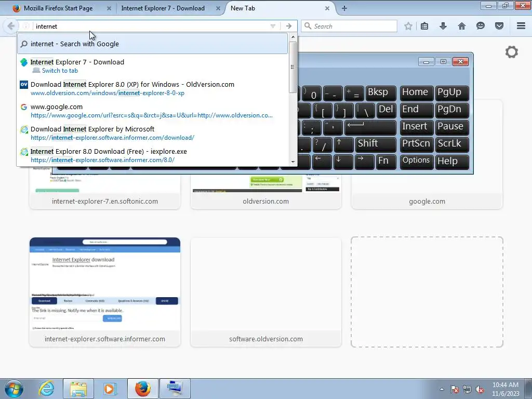Open Options on the on-screen keyboard

click(417, 162)
